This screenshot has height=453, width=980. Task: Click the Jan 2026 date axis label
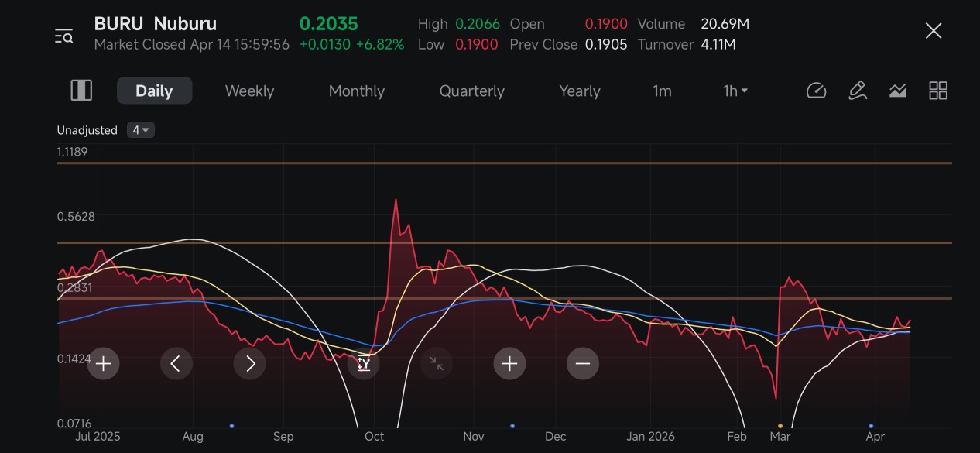click(650, 436)
